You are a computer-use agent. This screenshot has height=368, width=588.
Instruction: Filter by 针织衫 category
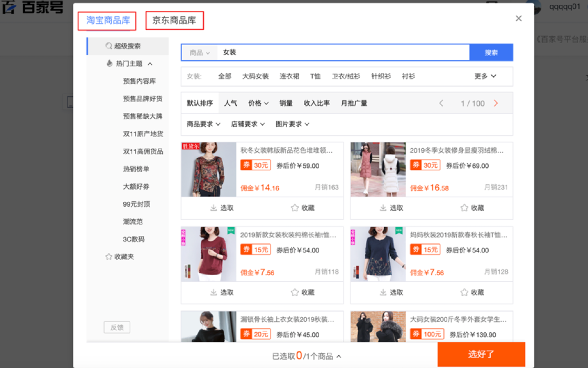[x=381, y=76]
